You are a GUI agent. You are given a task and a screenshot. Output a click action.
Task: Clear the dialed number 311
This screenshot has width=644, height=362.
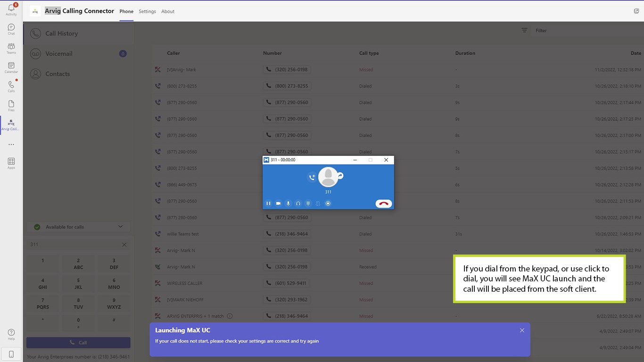click(x=124, y=245)
